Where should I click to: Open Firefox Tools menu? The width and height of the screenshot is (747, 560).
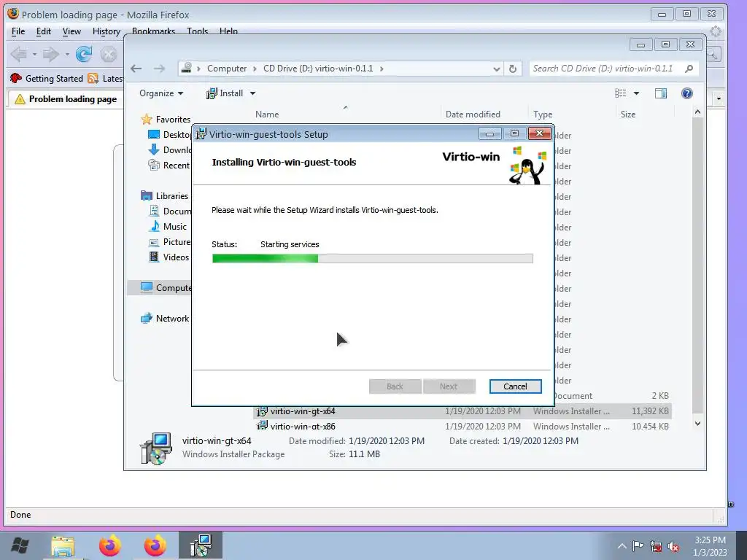click(197, 31)
